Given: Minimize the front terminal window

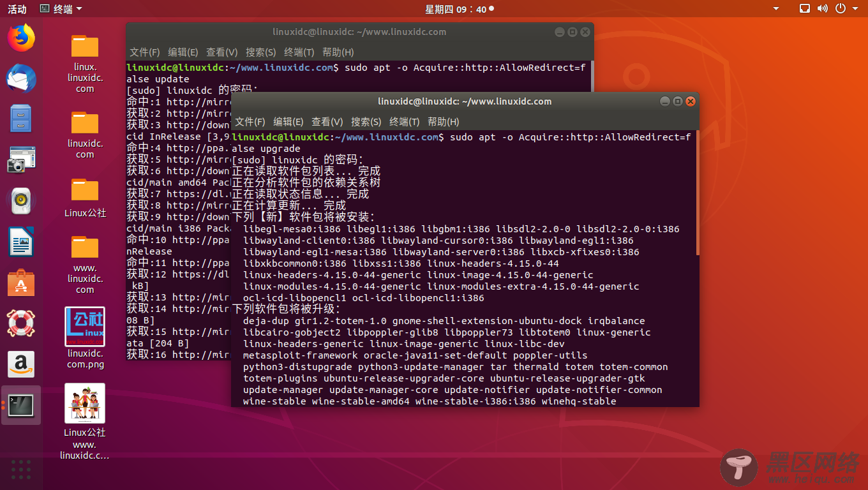Looking at the screenshot, I should point(665,101).
